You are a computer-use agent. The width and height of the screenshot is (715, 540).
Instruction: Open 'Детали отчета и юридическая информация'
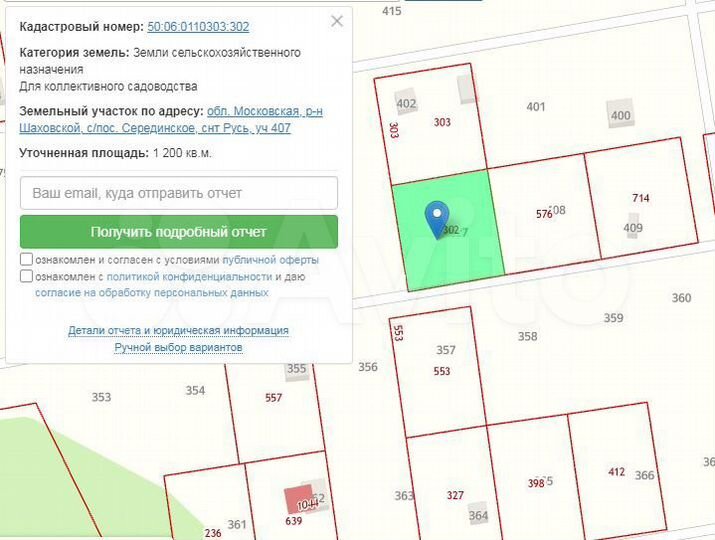[x=178, y=330]
